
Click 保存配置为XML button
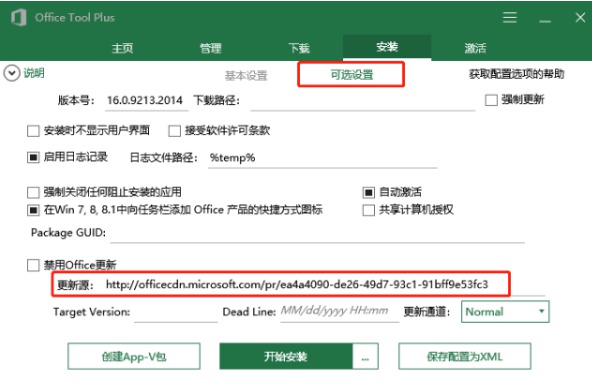coord(465,356)
